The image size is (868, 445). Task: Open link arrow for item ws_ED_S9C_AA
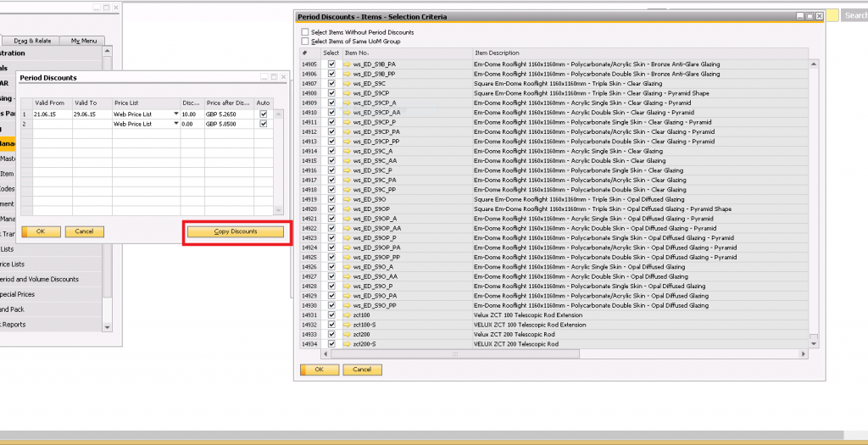pos(347,160)
